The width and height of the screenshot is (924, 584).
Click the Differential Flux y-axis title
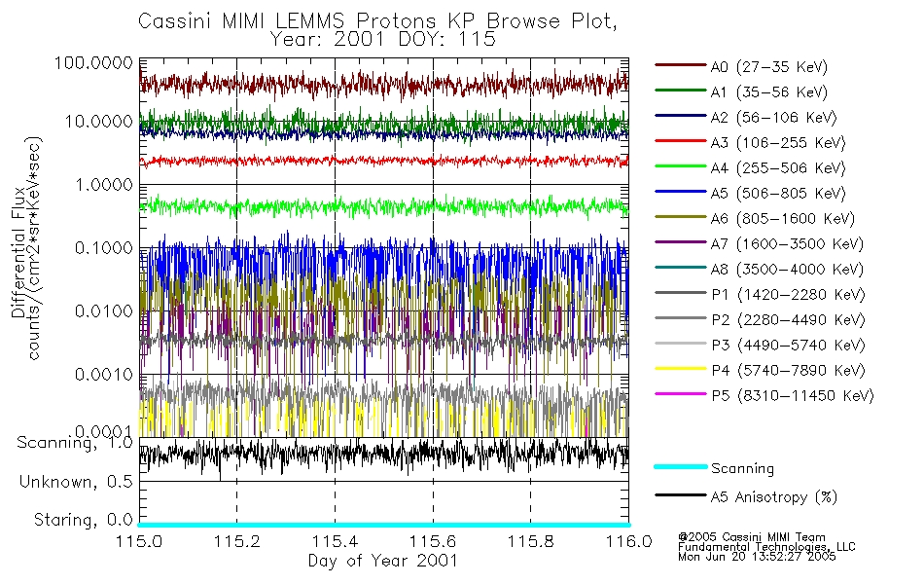[x=18, y=252]
